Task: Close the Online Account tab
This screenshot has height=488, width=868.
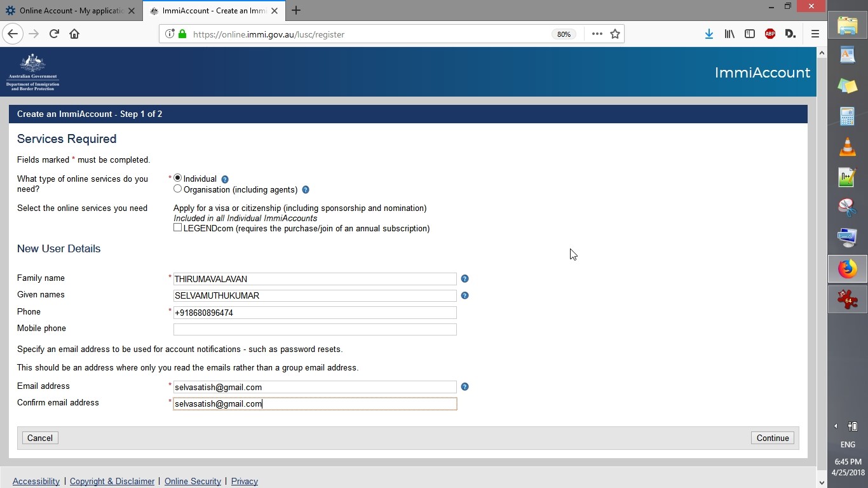Action: (x=132, y=10)
